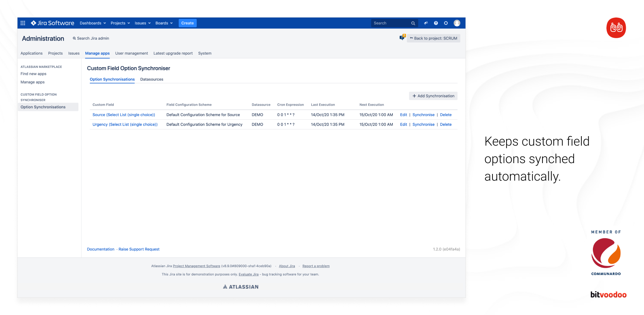Viewport: 644px width, 315px height.
Task: Open the help question mark icon
Action: pyautogui.click(x=436, y=23)
